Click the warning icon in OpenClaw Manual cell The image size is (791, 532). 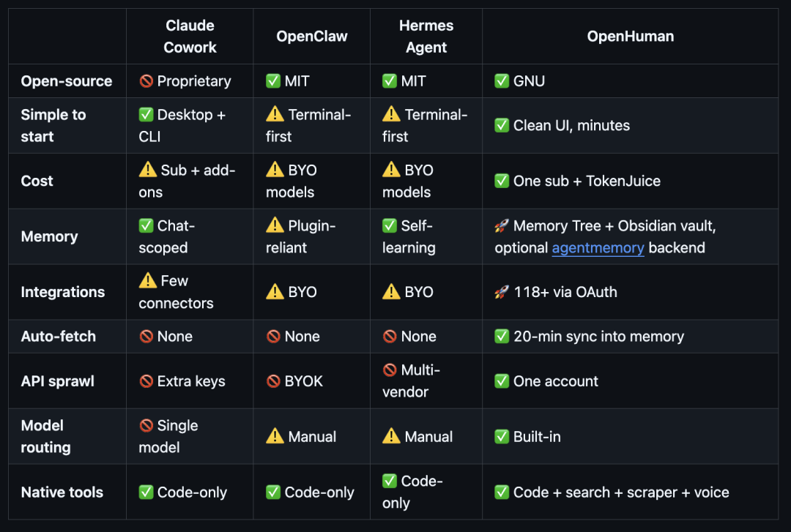tap(275, 435)
